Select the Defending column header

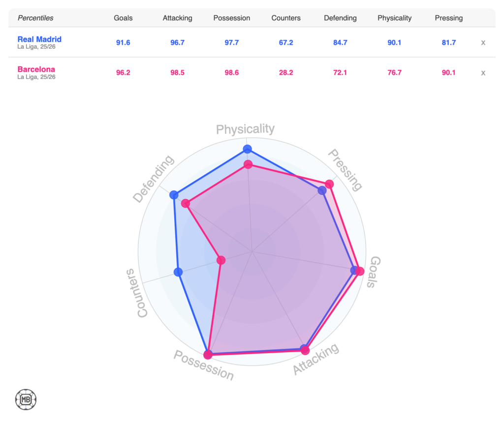tap(340, 18)
